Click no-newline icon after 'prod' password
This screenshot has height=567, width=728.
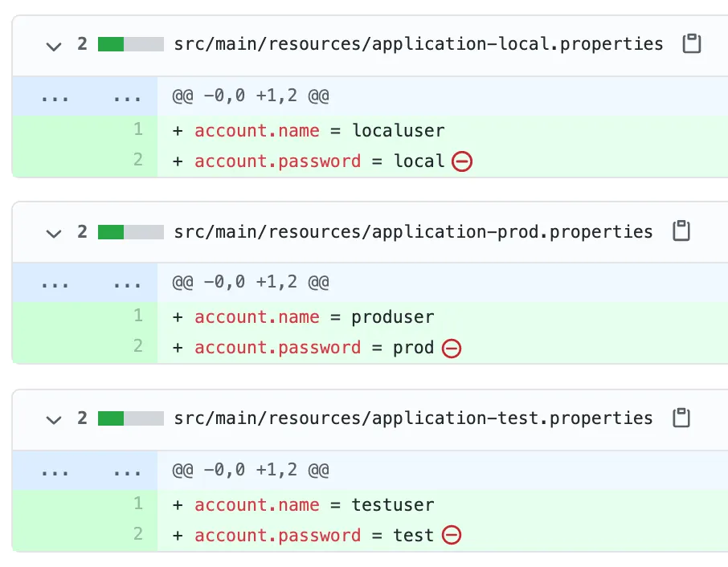point(452,349)
